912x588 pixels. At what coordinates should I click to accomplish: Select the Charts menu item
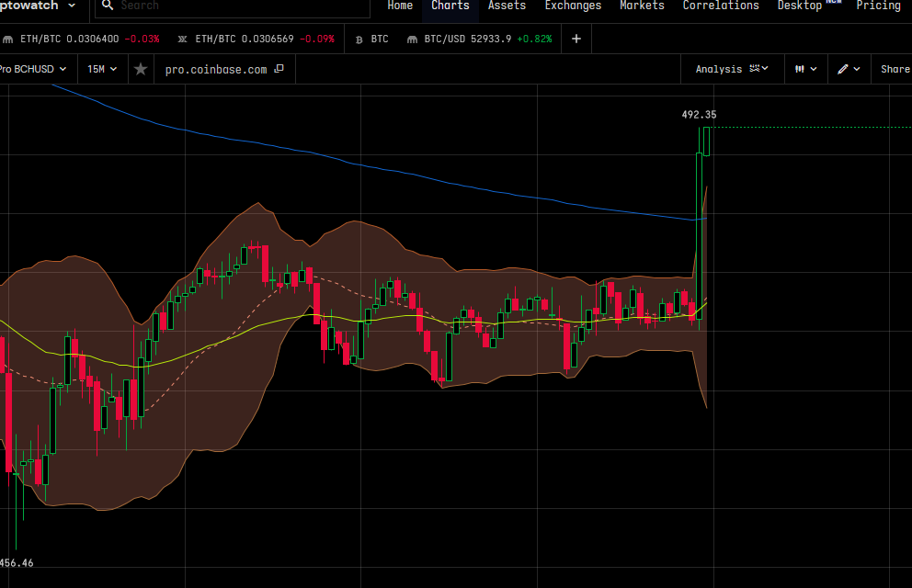pyautogui.click(x=450, y=6)
